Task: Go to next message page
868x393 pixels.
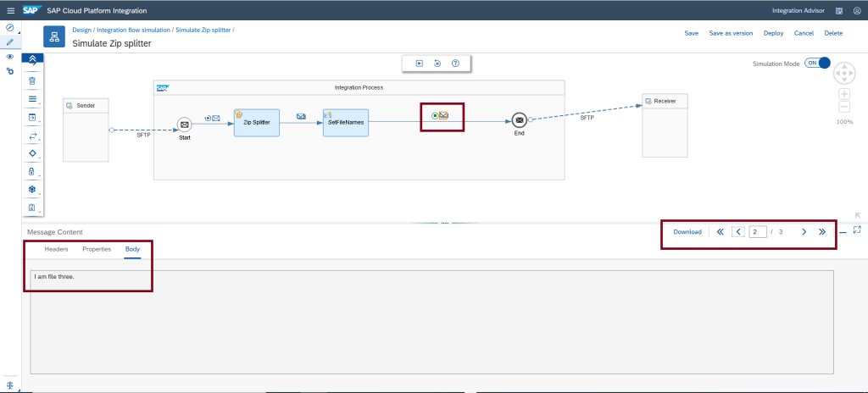Action: [804, 232]
